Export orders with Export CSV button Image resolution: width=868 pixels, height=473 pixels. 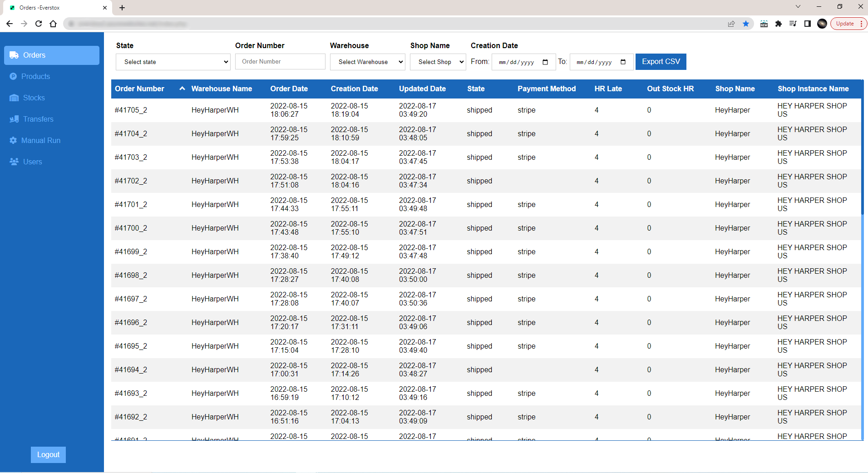pyautogui.click(x=661, y=62)
